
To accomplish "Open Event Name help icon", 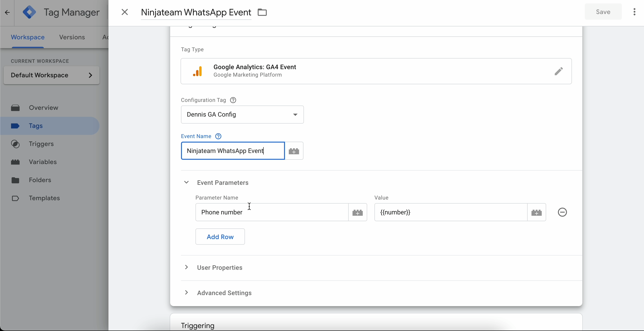I will coord(218,136).
